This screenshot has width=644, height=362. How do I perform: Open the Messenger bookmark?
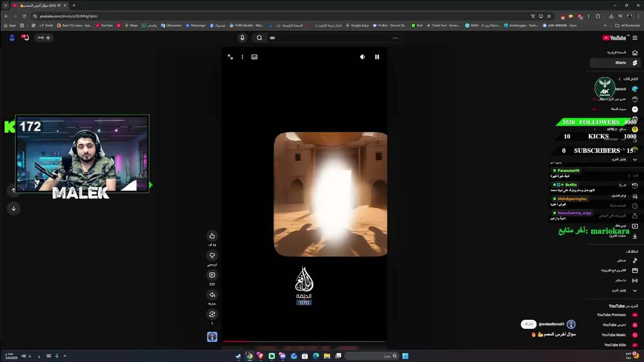tap(196, 25)
